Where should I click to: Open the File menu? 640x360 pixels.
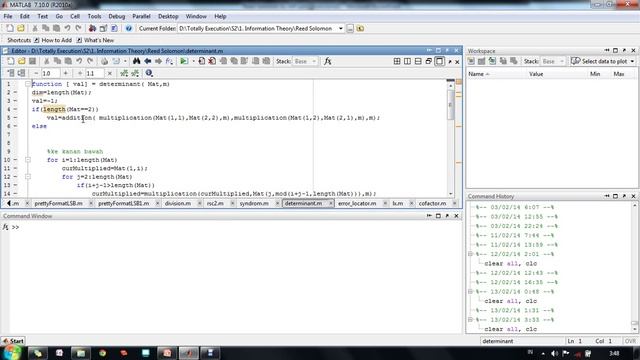click(8, 16)
